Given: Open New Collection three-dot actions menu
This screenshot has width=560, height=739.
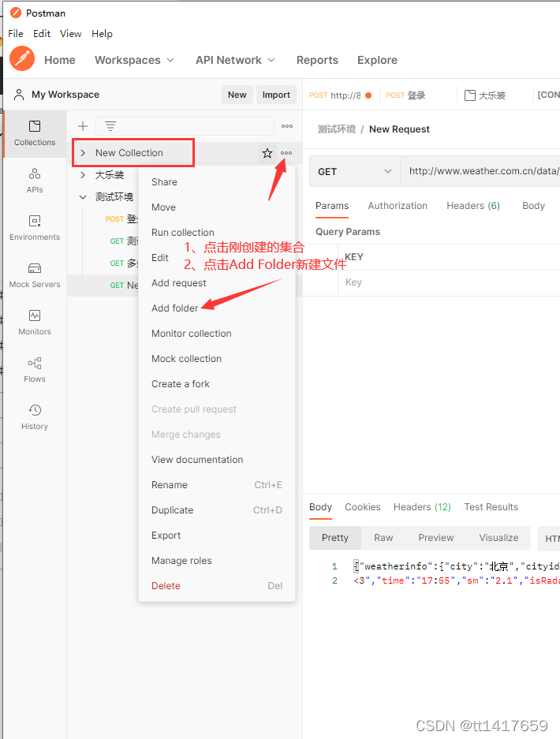Looking at the screenshot, I should click(286, 153).
